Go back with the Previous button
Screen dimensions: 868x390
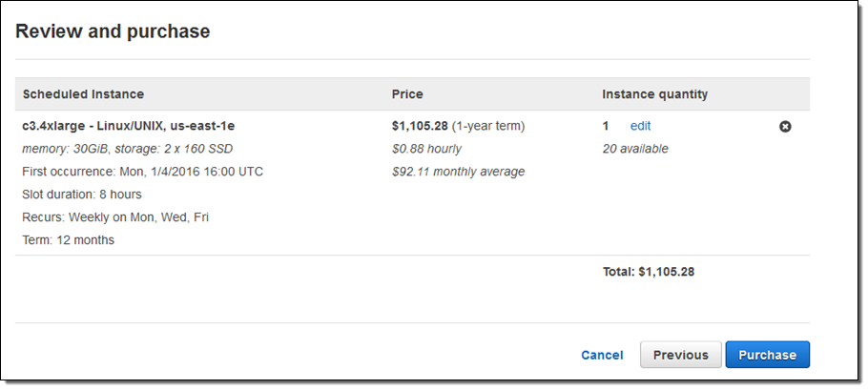coord(680,355)
